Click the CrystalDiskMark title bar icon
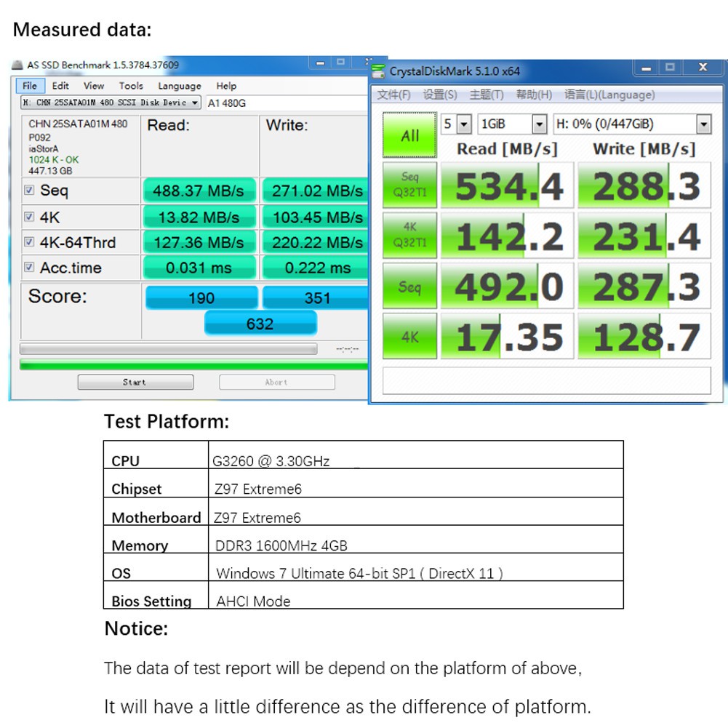The image size is (728, 728). [378, 71]
